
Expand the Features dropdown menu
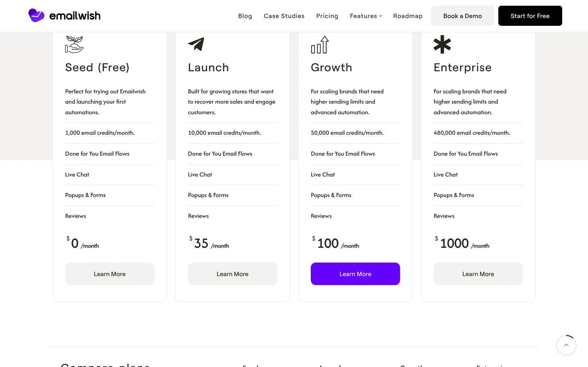(x=366, y=16)
